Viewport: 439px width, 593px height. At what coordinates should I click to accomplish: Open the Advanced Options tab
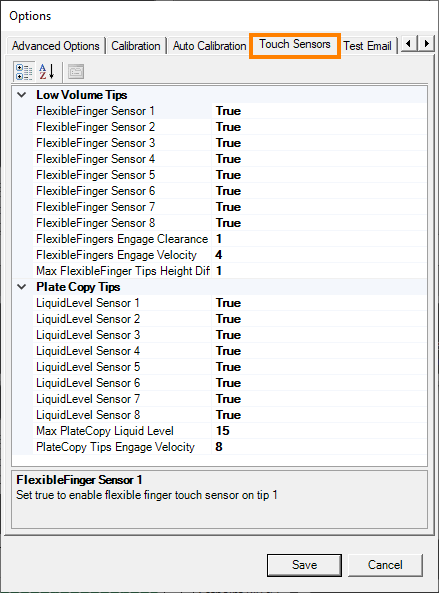[56, 46]
